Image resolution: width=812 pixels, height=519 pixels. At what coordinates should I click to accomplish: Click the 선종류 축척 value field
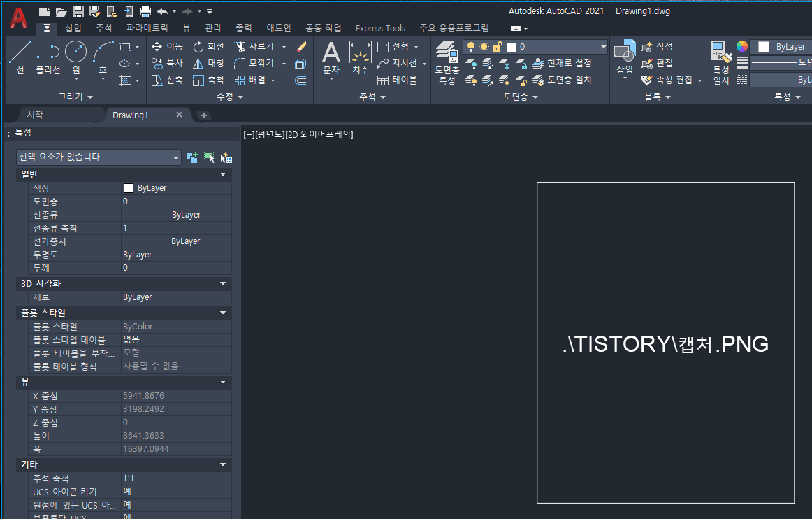click(176, 228)
